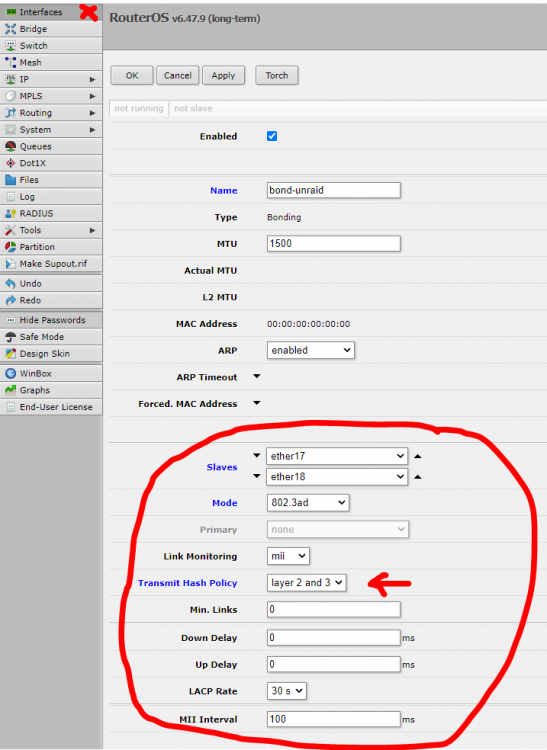Expand the Tools submenu arrow
Image resolution: width=547 pixels, height=750 pixels.
point(93,231)
